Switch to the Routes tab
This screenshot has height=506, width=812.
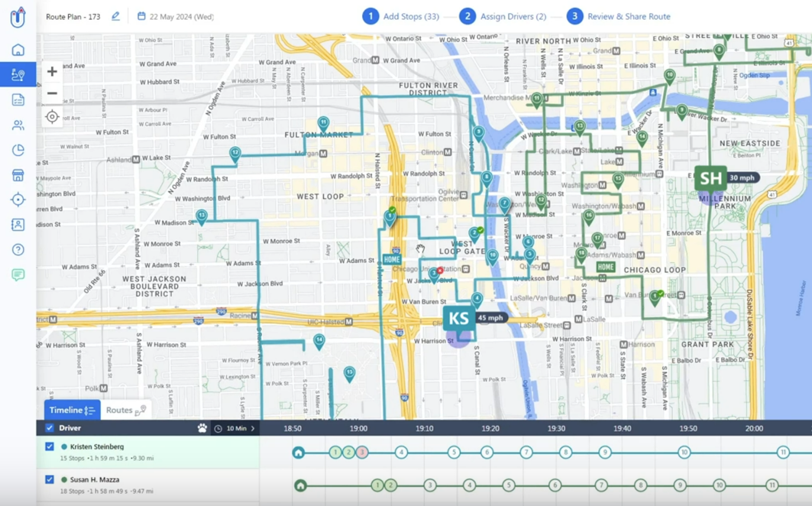click(126, 410)
